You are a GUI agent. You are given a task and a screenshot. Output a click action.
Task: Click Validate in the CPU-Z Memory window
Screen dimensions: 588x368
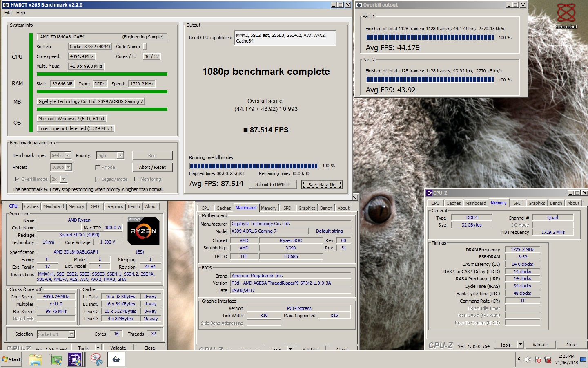(540, 345)
